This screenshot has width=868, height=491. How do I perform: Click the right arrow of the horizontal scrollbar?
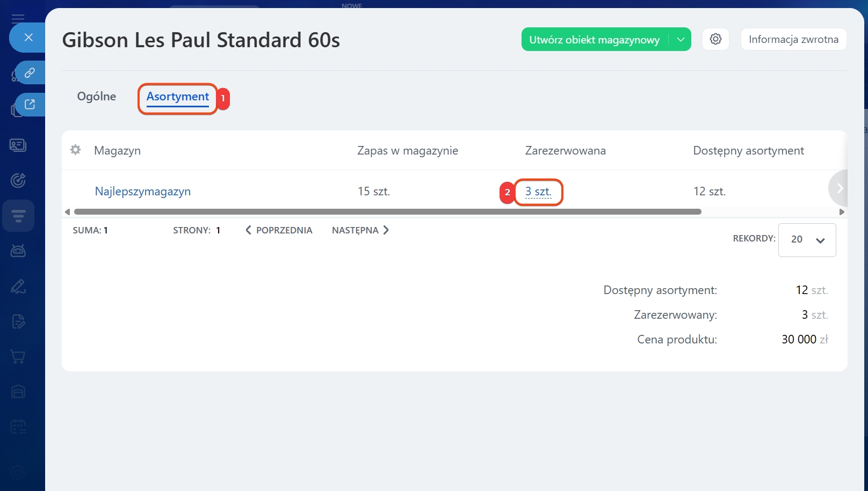click(842, 212)
